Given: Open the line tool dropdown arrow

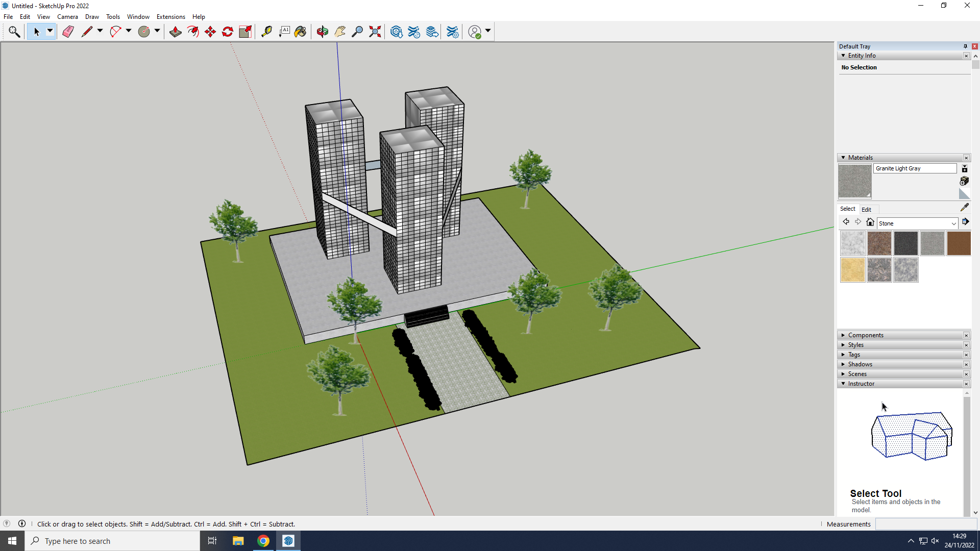Looking at the screenshot, I should [x=100, y=31].
